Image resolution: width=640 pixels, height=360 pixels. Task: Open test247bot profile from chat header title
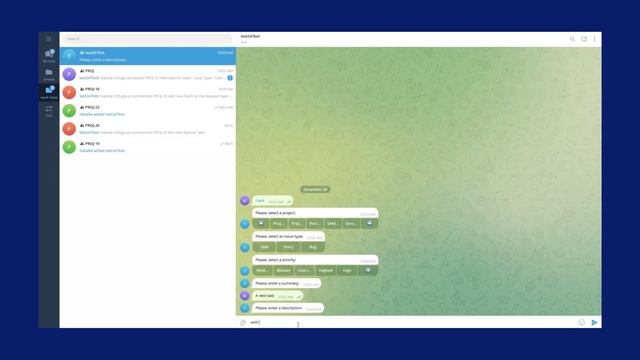[x=250, y=36]
